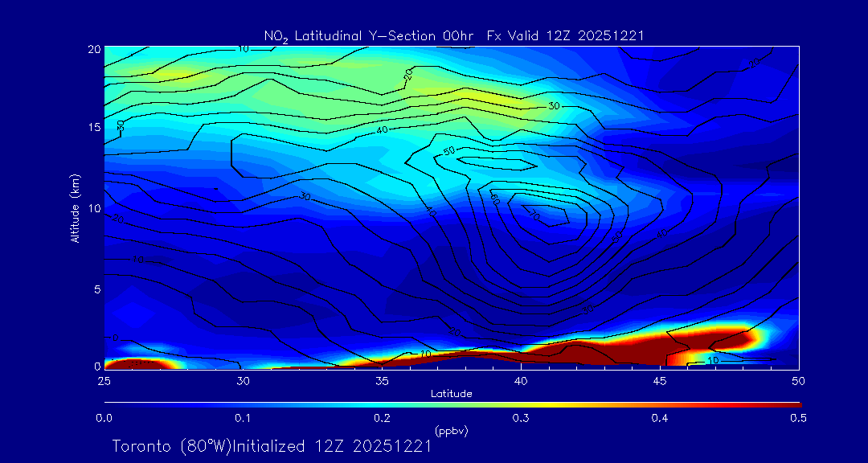Click altitude axis tick label 0
Screen dimensions: 868x463
pyautogui.click(x=96, y=366)
